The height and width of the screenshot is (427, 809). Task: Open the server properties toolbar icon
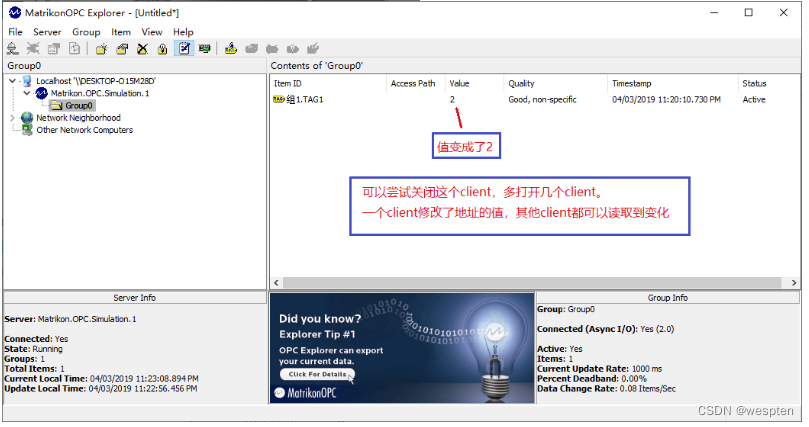(x=54, y=49)
